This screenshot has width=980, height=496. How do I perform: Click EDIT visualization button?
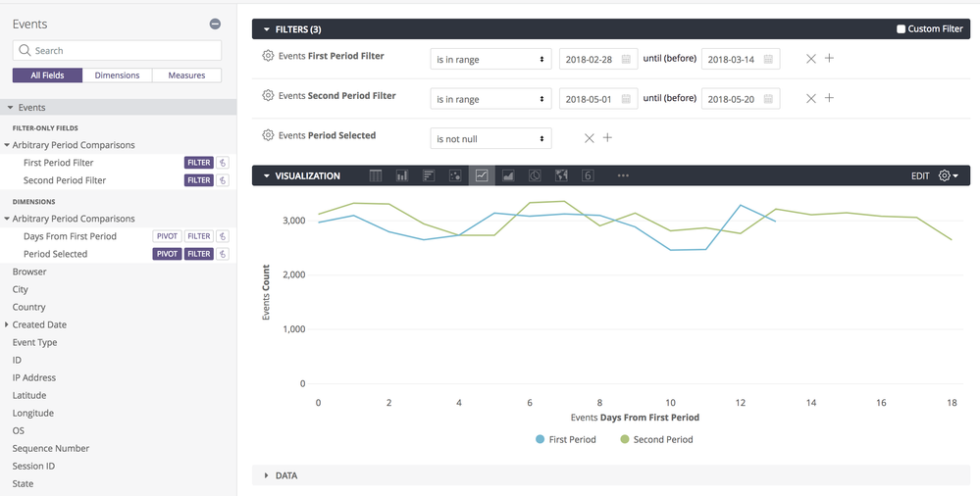[x=920, y=176]
